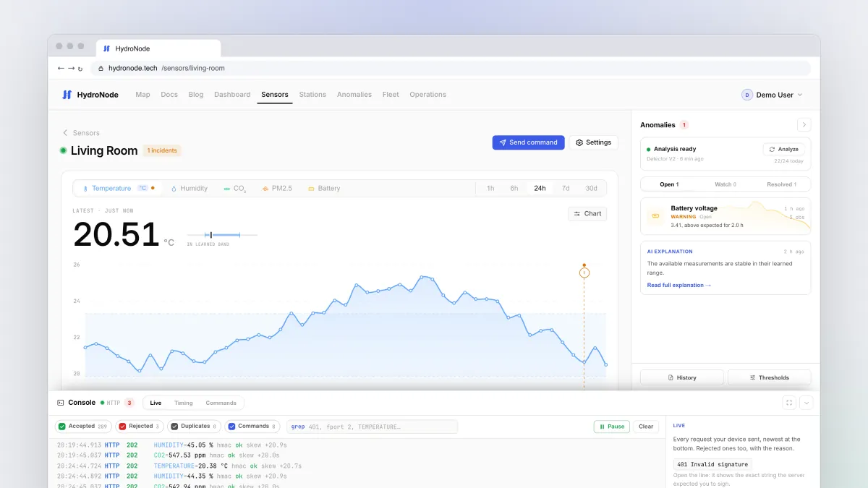This screenshot has width=868, height=488.
Task: Click the back chevron beside Sensors breadcrumb
Action: pyautogui.click(x=65, y=133)
